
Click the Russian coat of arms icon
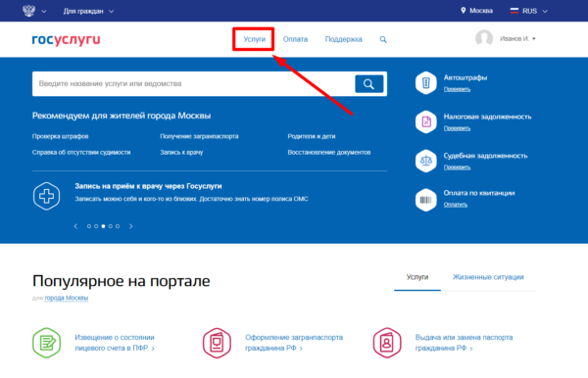click(x=28, y=11)
